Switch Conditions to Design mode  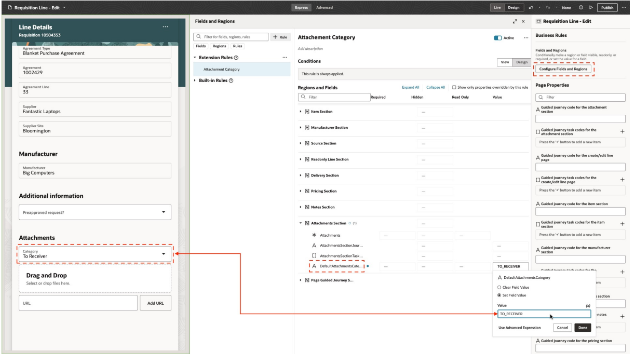click(x=521, y=62)
